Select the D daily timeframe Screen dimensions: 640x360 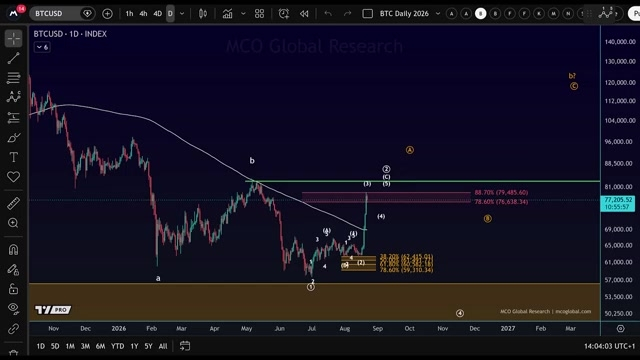(170, 14)
